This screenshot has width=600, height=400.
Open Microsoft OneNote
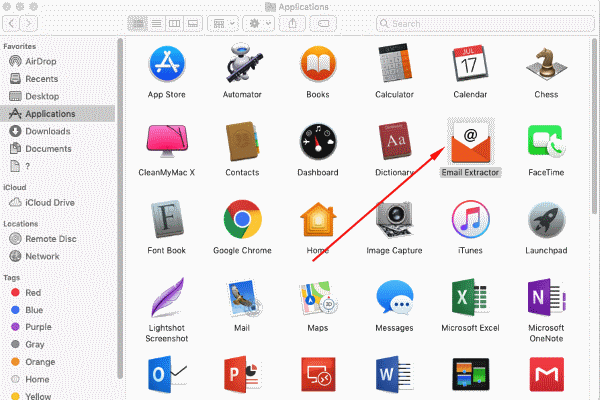click(546, 297)
